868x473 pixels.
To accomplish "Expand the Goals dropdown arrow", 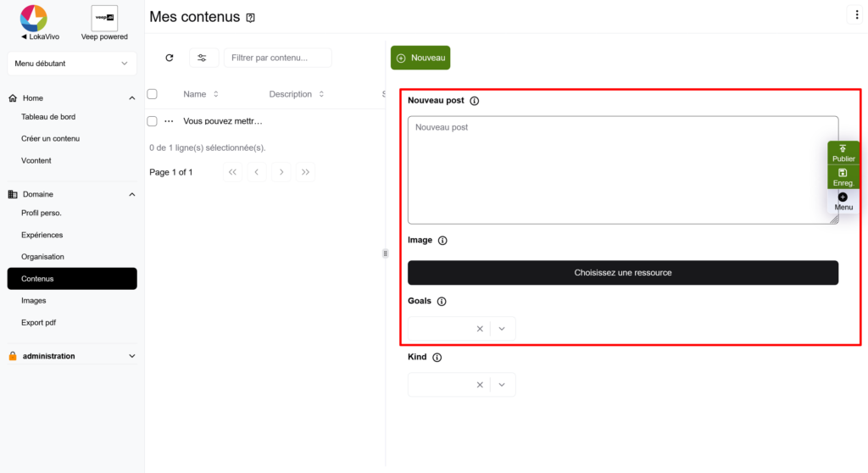I will 502,329.
